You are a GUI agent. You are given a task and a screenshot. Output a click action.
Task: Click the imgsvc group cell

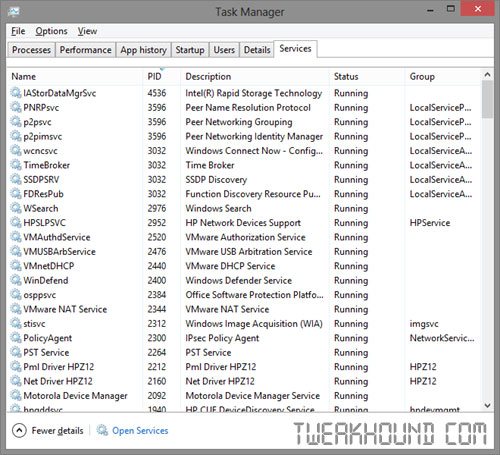[x=424, y=324]
